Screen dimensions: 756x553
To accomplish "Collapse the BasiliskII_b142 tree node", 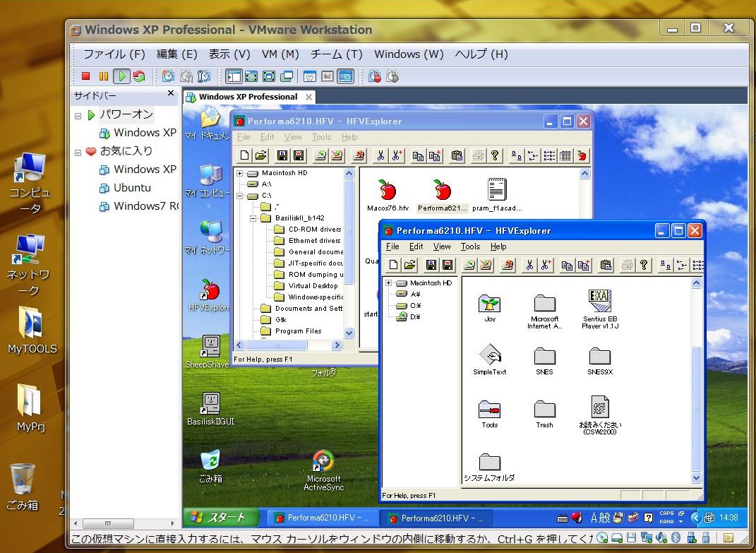I will point(253,218).
